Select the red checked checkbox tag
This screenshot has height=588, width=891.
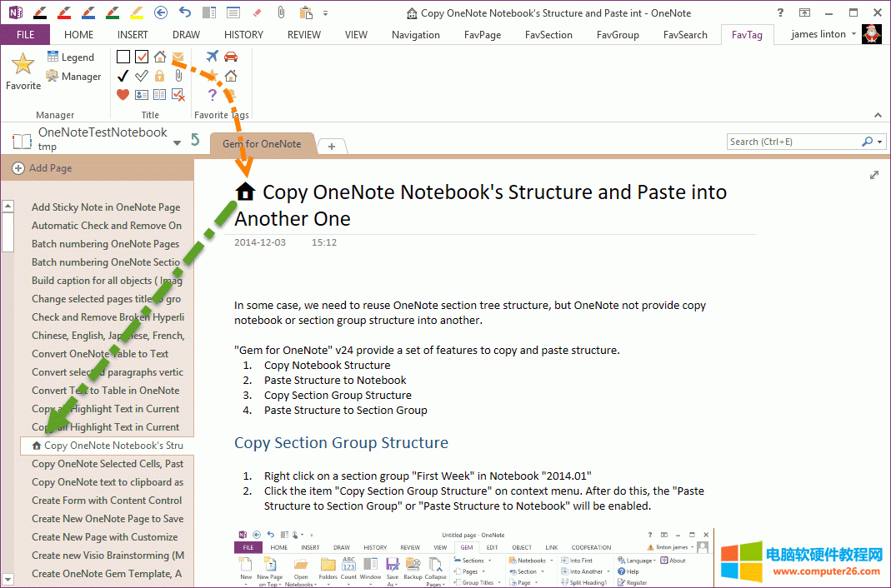tap(141, 57)
